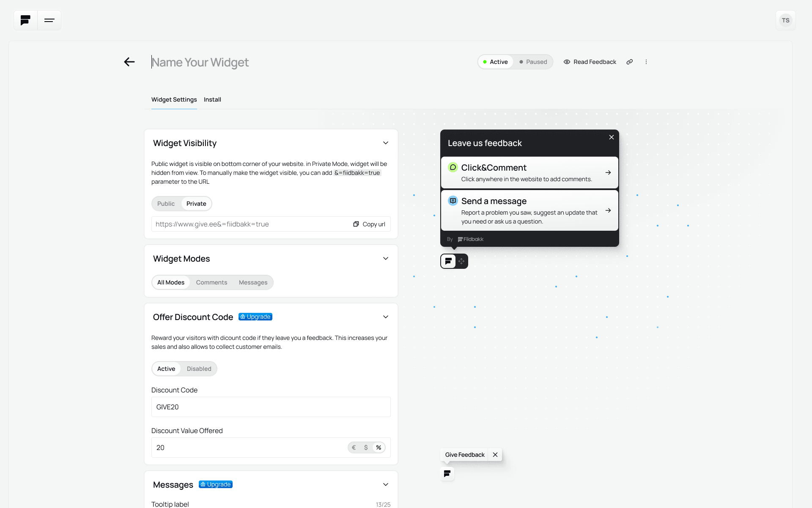Image resolution: width=812 pixels, height=508 pixels.
Task: Switch to the Install tab
Action: pos(212,99)
